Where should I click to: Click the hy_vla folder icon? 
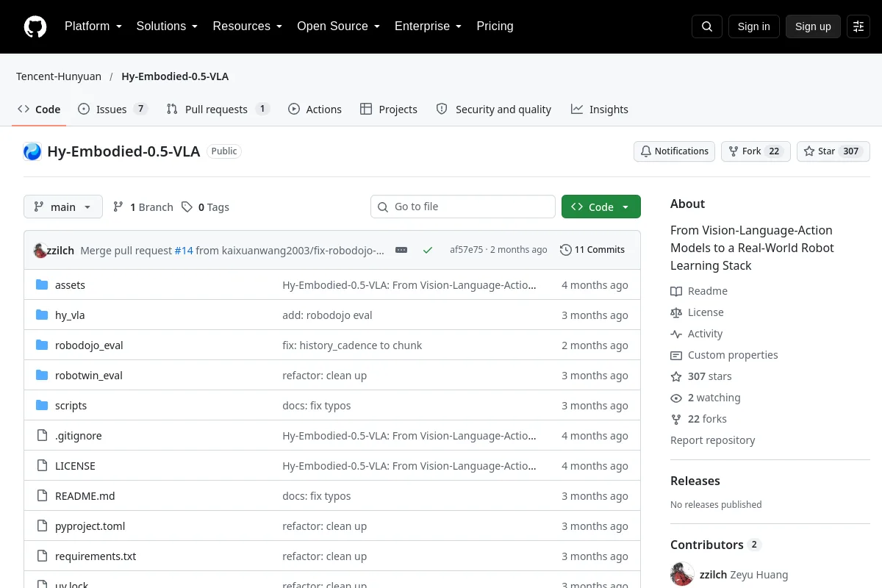pos(42,315)
